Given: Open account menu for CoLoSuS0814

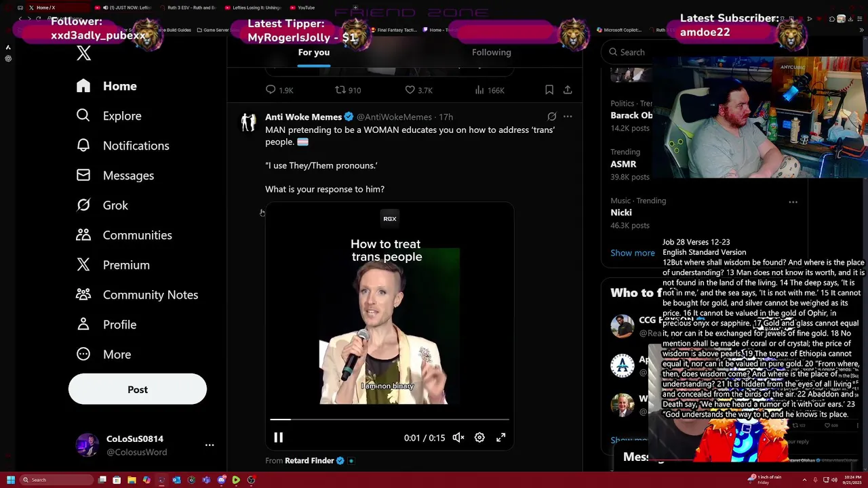Looking at the screenshot, I should 210,445.
